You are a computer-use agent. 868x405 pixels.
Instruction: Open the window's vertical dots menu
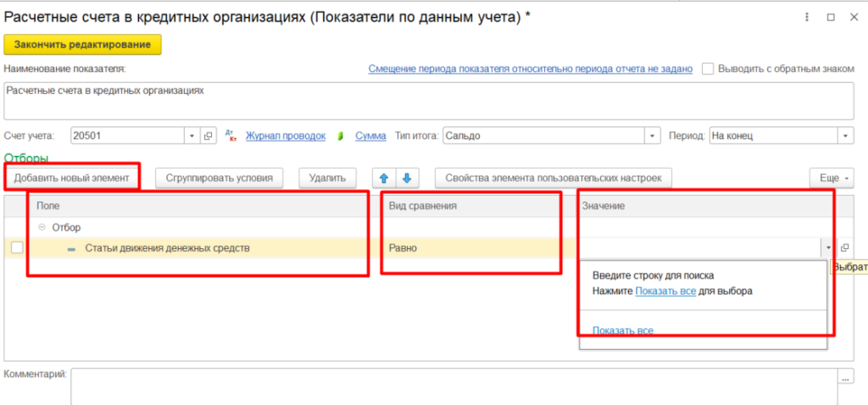click(x=806, y=17)
